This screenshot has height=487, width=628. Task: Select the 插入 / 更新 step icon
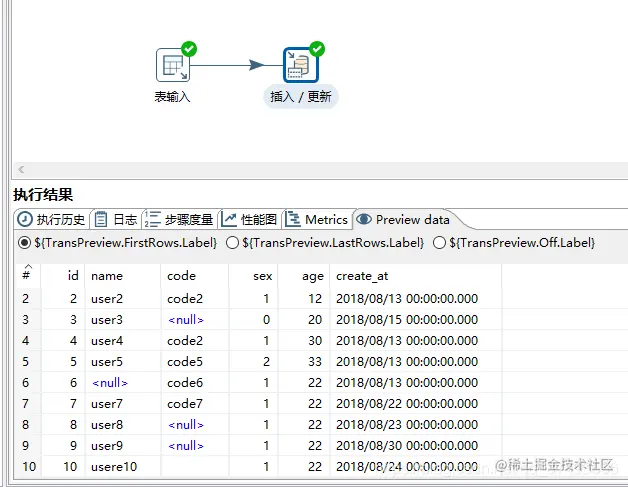click(300, 65)
